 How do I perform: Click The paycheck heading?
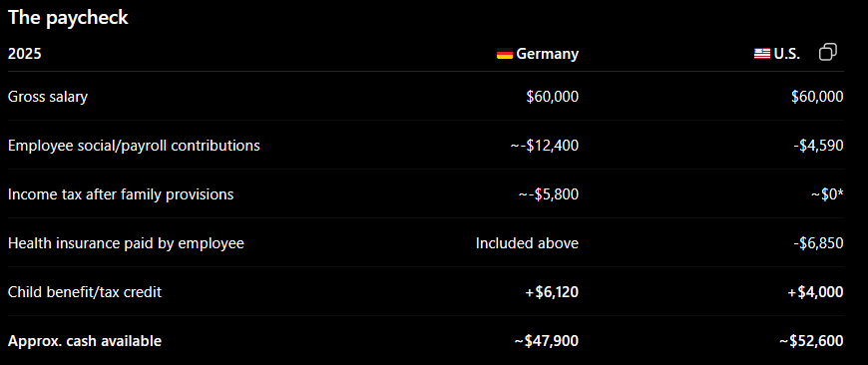(68, 18)
